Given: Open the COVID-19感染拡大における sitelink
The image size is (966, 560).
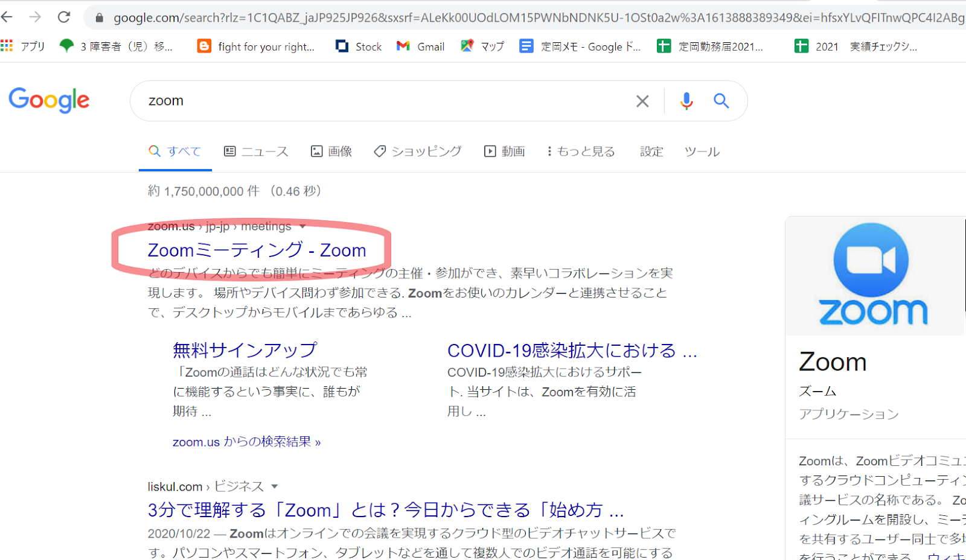Looking at the screenshot, I should [572, 351].
